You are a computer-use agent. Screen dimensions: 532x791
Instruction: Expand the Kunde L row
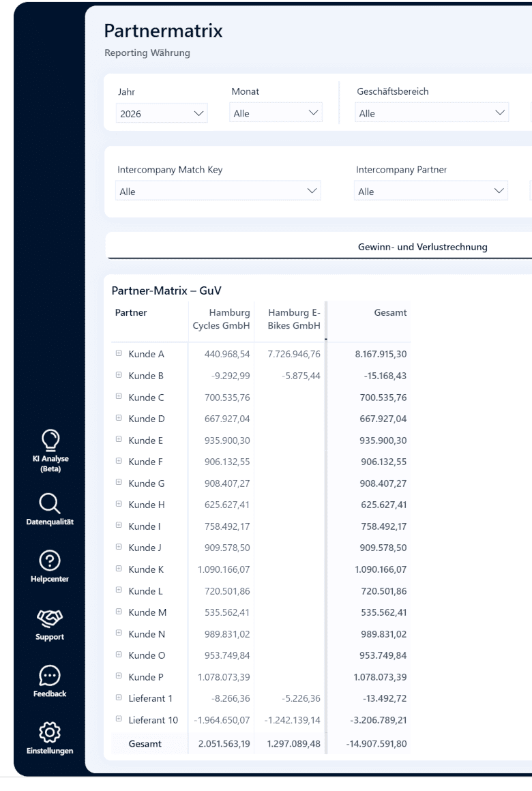119,591
